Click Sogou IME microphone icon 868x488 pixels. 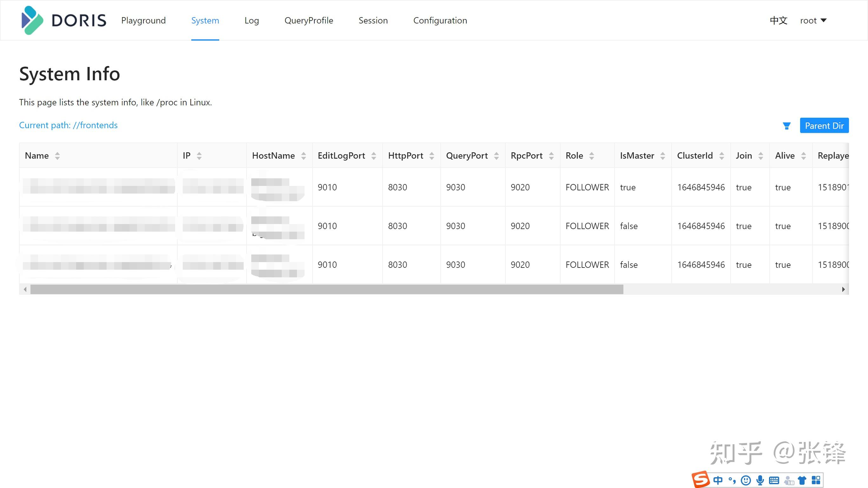click(x=760, y=480)
